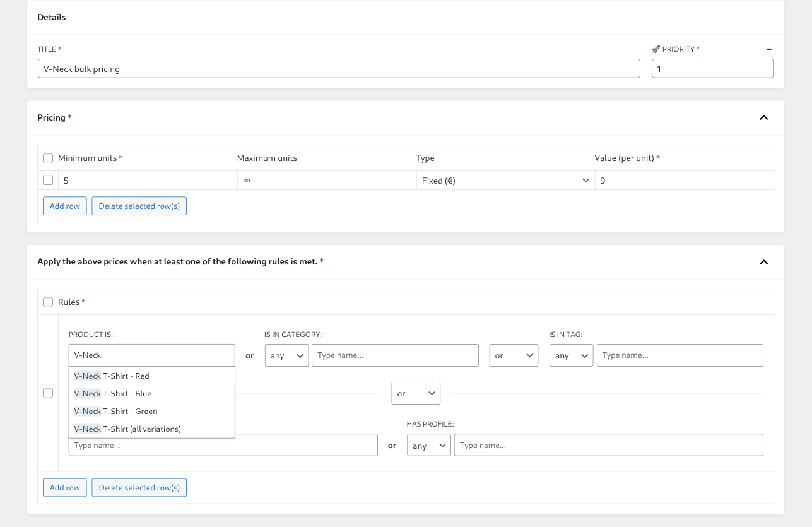Focus the Has profile name field
The image size is (812, 527).
pos(609,446)
